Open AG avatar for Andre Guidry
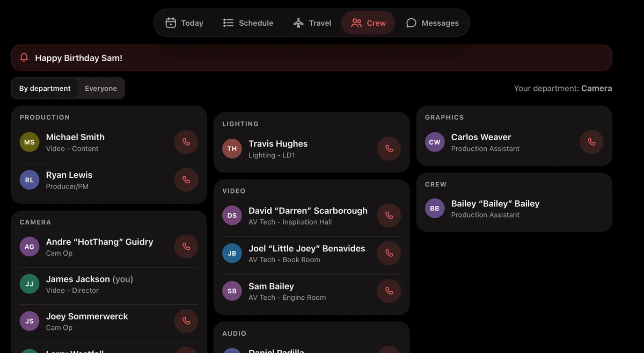 point(30,247)
